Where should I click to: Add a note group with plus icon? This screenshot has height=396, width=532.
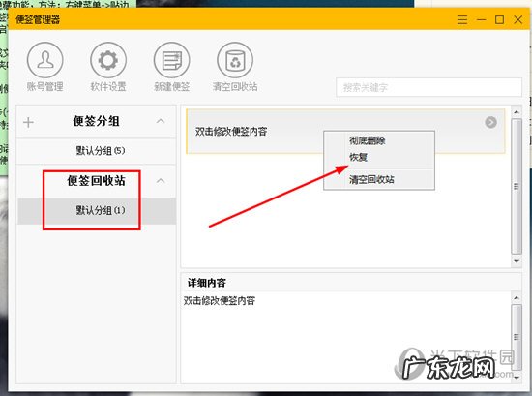(x=28, y=122)
